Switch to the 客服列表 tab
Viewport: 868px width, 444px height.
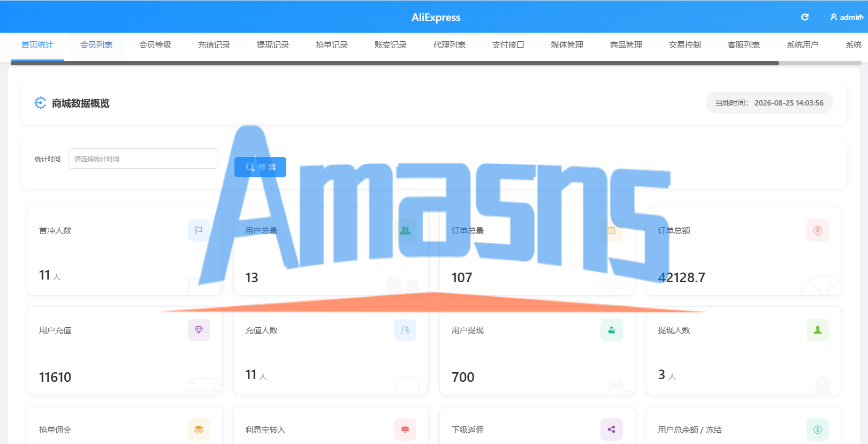click(x=744, y=45)
